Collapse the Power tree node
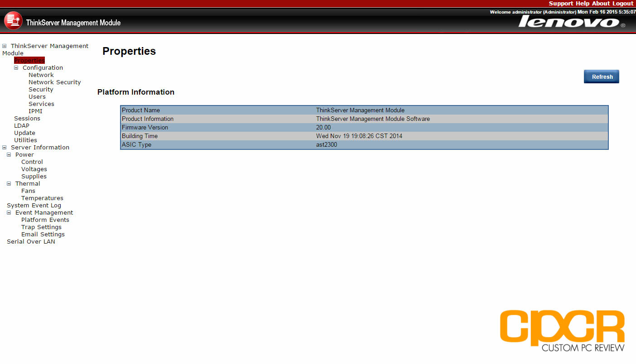 (x=9, y=155)
